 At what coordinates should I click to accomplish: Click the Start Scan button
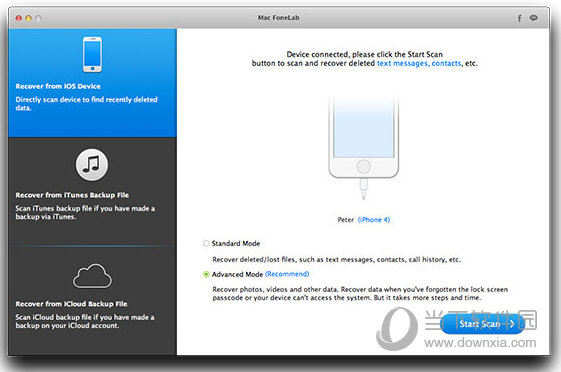point(482,324)
